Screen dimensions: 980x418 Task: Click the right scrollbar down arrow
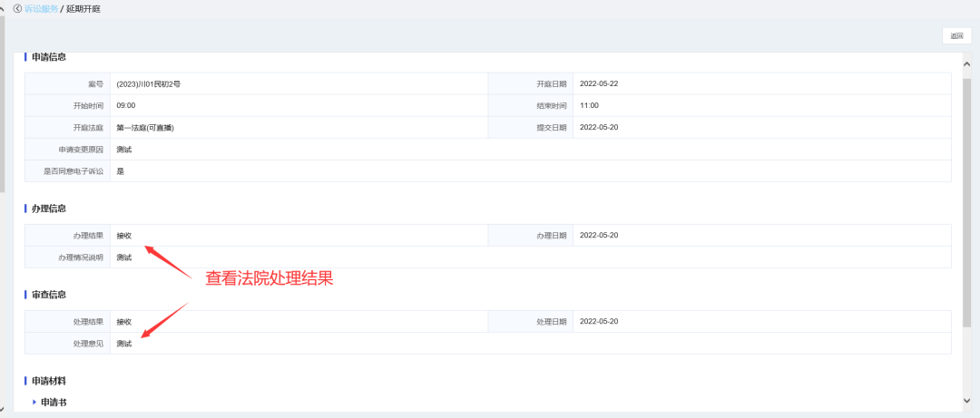pos(967,400)
